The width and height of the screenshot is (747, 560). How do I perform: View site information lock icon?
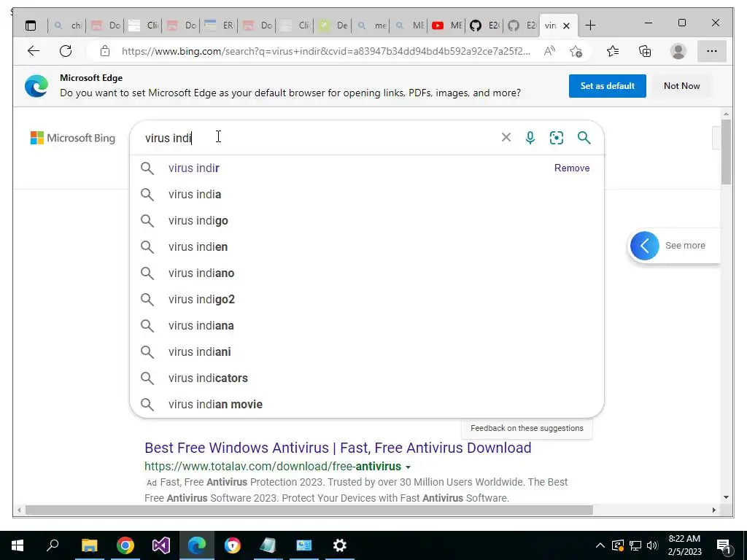pyautogui.click(x=105, y=51)
